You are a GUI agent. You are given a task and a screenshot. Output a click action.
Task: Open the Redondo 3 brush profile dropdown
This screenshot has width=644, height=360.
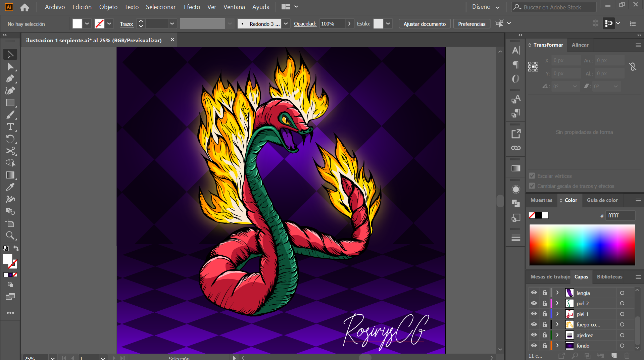(286, 24)
